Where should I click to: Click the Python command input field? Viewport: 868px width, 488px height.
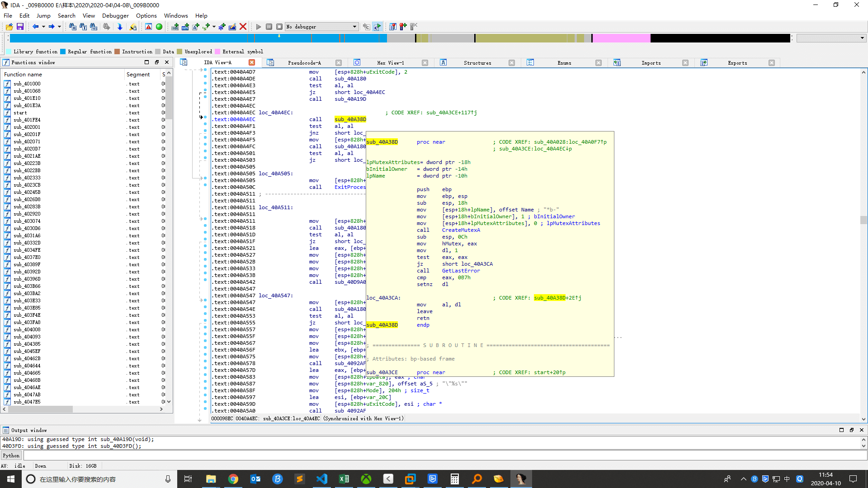pyautogui.click(x=444, y=455)
